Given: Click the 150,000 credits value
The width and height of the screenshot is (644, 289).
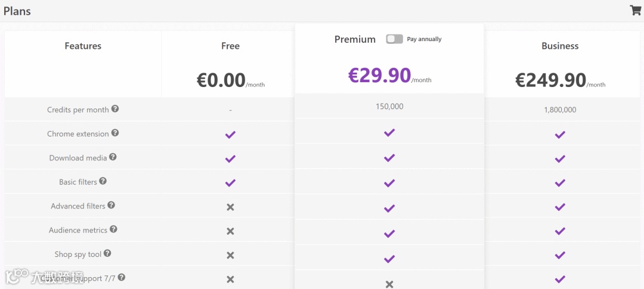Looking at the screenshot, I should [389, 107].
